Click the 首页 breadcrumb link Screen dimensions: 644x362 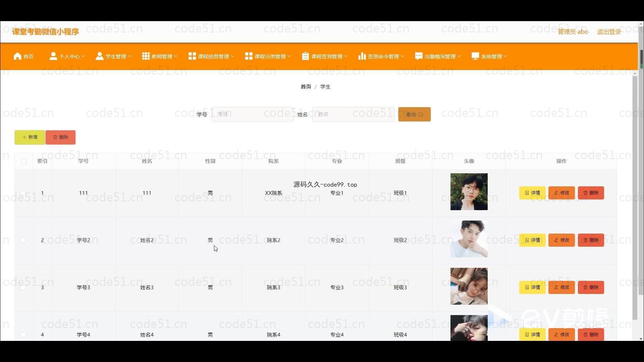coord(306,87)
